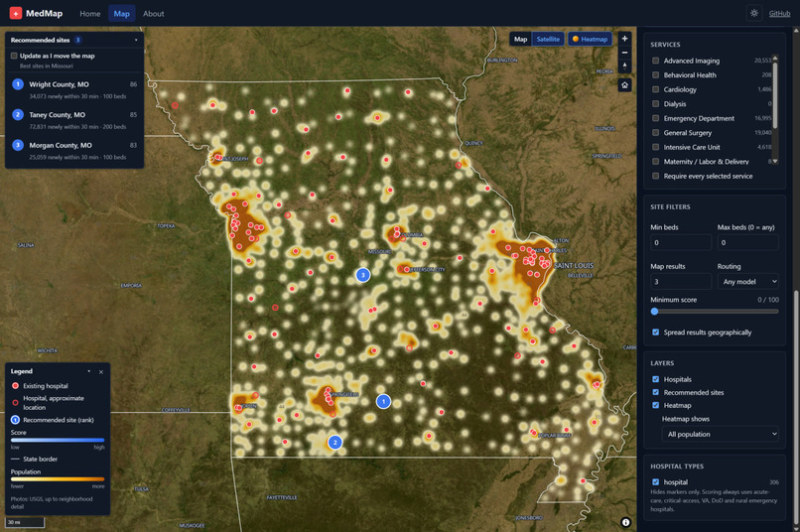Click the 30 mi map scale bar
This screenshot has height=532, width=800.
coord(25,522)
